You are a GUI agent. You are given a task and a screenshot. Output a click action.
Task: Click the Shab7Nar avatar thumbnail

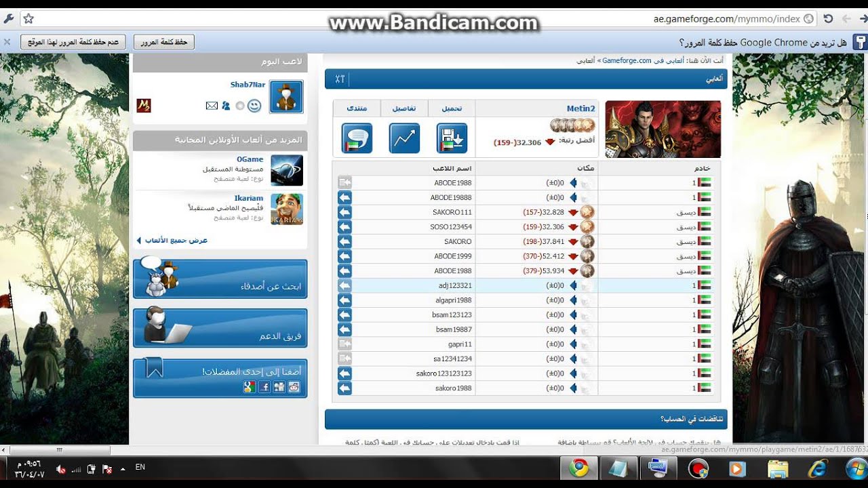click(x=286, y=96)
